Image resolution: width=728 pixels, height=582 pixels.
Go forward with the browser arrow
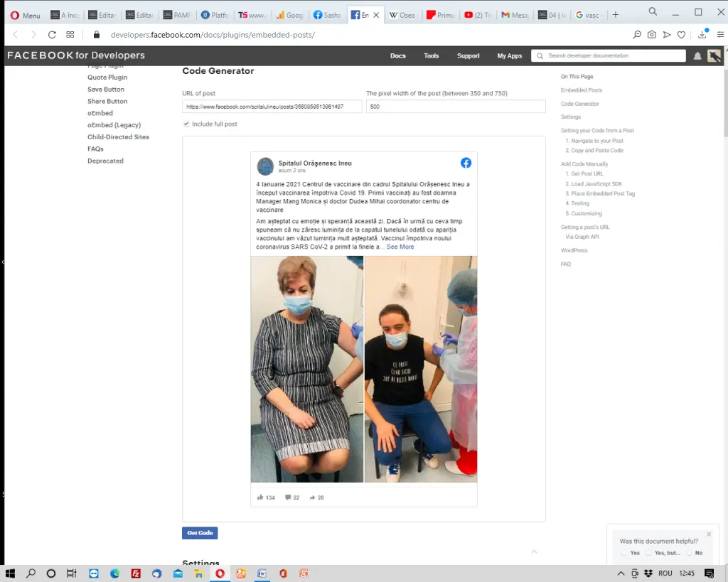pyautogui.click(x=33, y=35)
